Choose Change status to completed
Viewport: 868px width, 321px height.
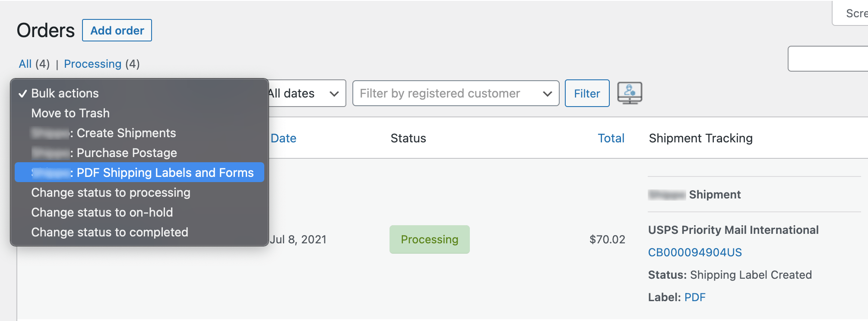[110, 232]
